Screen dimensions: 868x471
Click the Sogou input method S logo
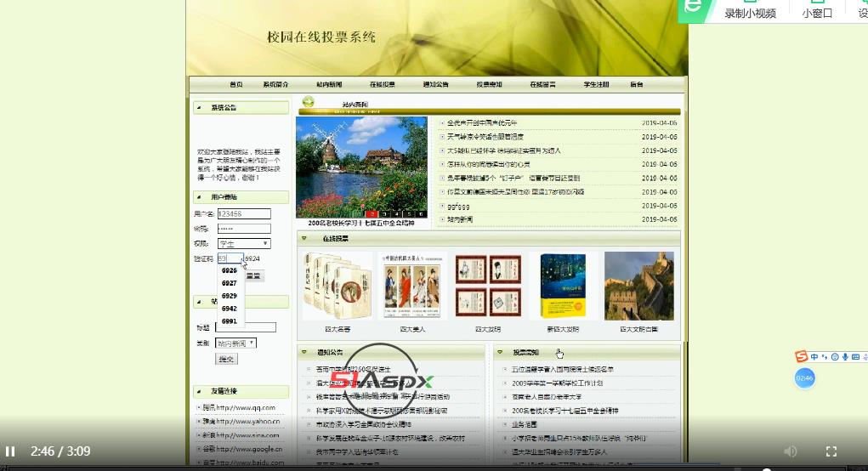point(801,356)
